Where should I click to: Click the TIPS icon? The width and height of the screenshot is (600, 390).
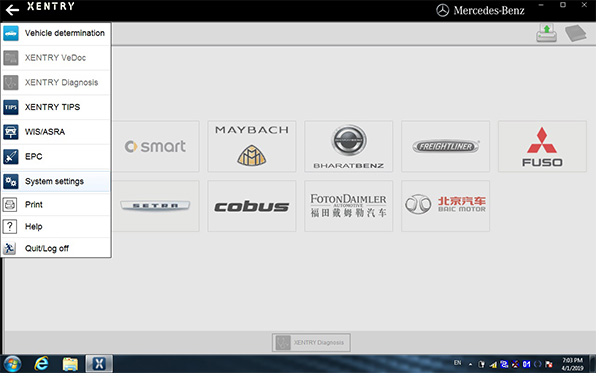[11, 107]
